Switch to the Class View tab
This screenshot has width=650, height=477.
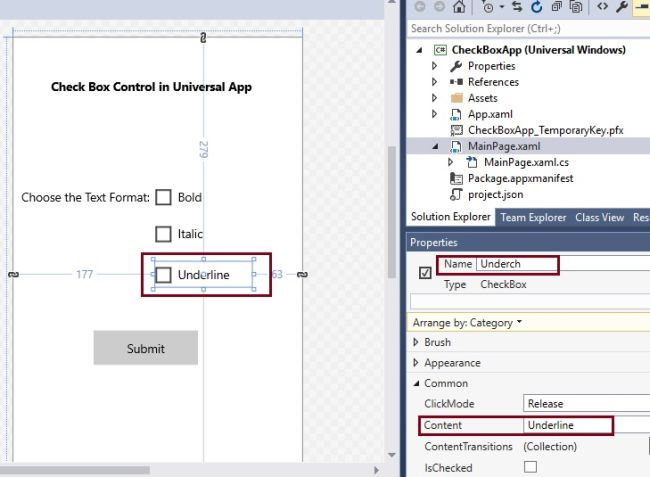[599, 218]
